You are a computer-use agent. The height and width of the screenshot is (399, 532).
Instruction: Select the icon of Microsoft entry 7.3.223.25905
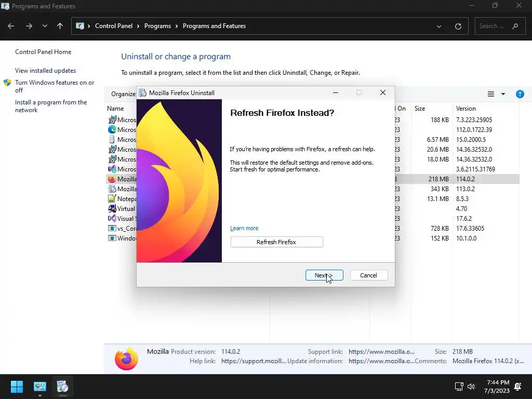[112, 120]
